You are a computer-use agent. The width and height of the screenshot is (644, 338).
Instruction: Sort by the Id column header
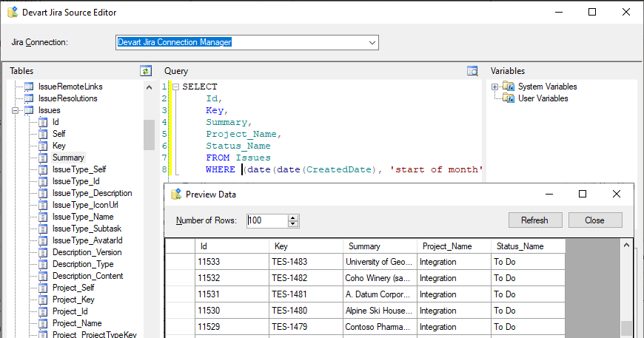[x=232, y=246]
